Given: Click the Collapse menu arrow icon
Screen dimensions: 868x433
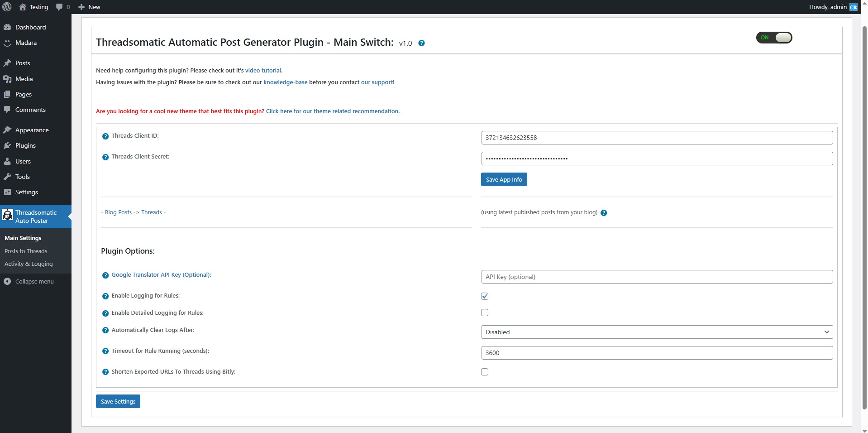Looking at the screenshot, I should click(7, 281).
